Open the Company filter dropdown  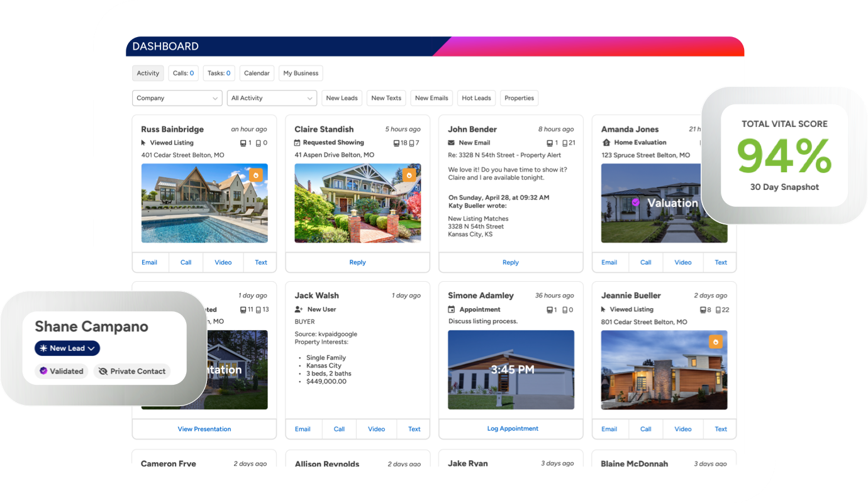tap(177, 98)
